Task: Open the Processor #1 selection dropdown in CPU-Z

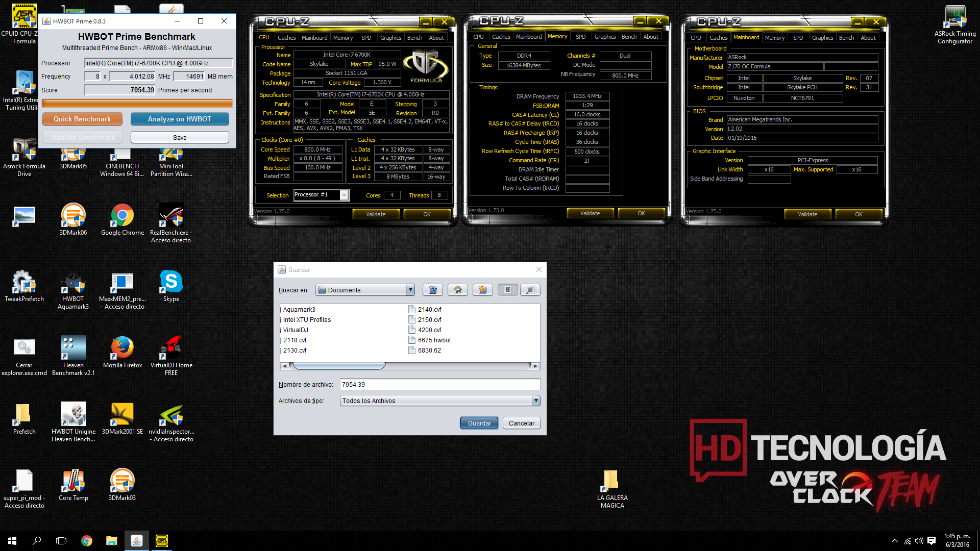Action: coord(344,195)
